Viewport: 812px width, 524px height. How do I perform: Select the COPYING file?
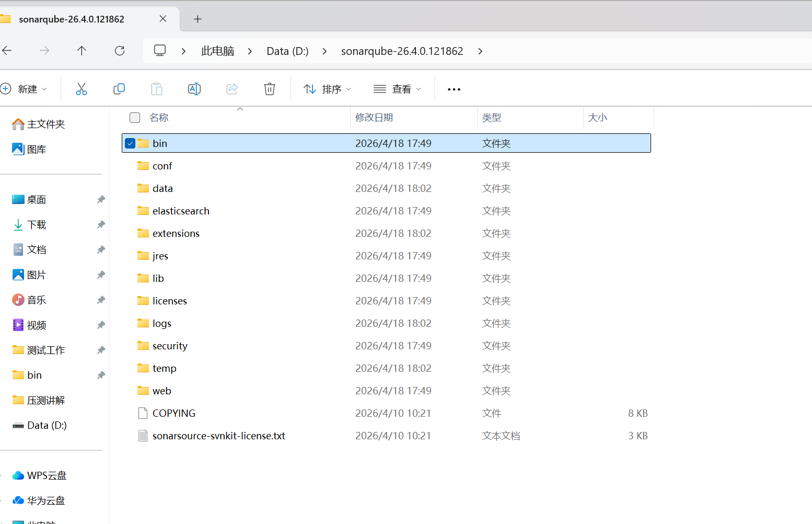pos(386,413)
